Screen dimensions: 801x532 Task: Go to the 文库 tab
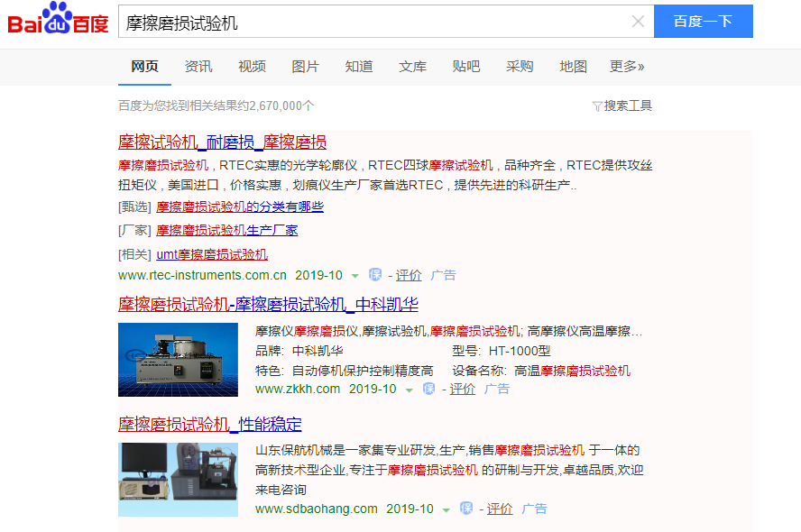(x=412, y=67)
